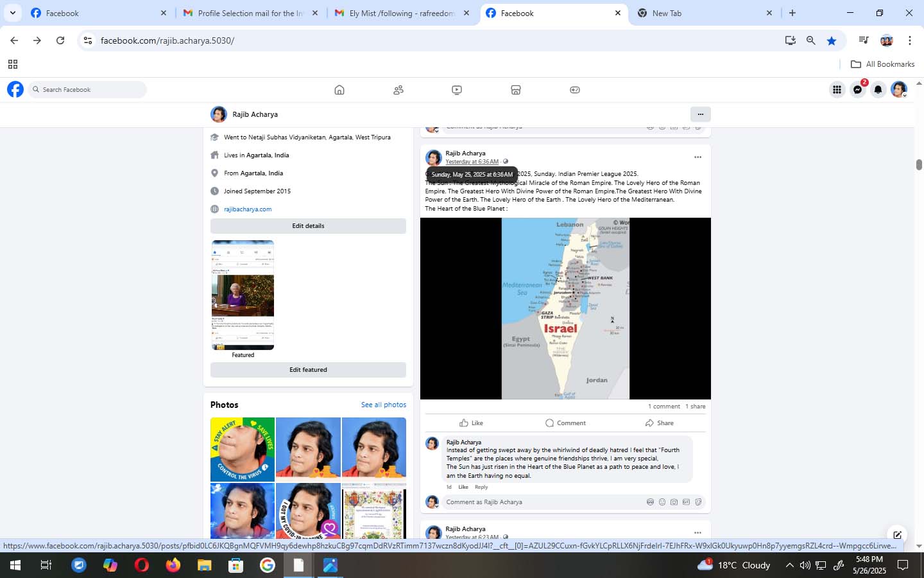924x578 pixels.
Task: Open the volume control in tray
Action: (805, 565)
